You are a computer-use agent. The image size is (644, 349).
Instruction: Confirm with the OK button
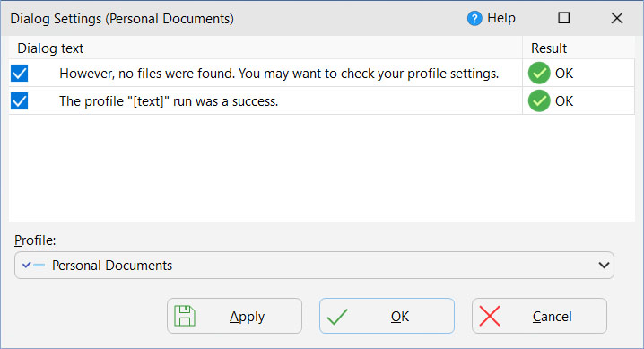click(387, 316)
